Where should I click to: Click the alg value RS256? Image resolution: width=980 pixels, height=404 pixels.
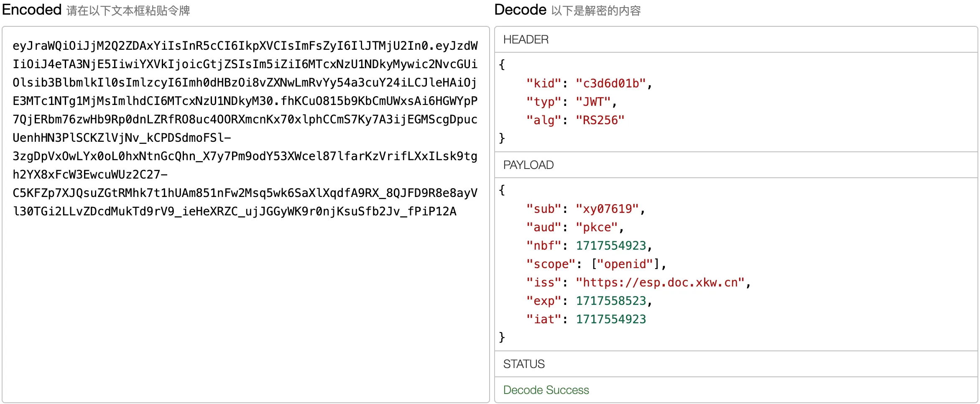pyautogui.click(x=600, y=120)
